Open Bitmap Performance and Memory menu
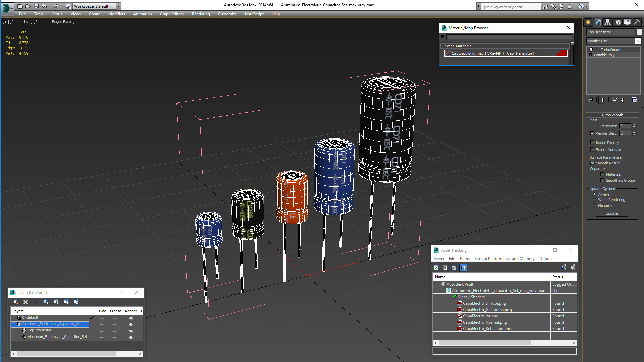644x362 pixels. tap(504, 259)
